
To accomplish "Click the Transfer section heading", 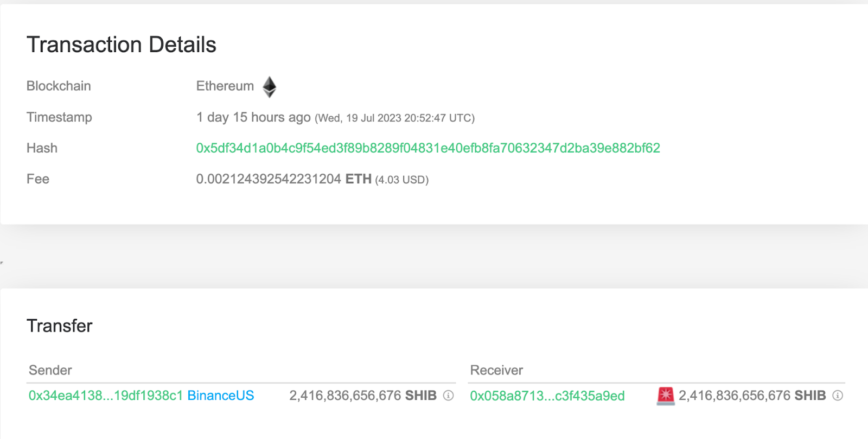I will [x=60, y=326].
